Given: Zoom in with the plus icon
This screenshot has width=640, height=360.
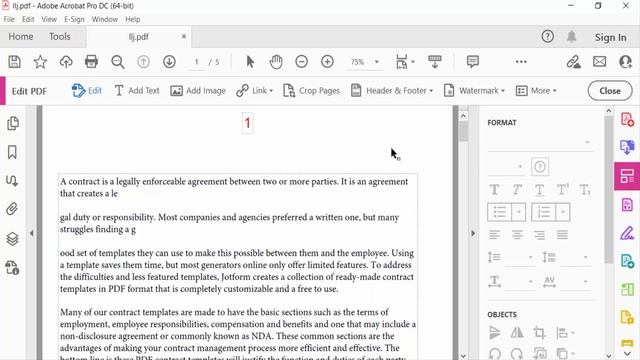Looking at the screenshot, I should pyautogui.click(x=327, y=62).
